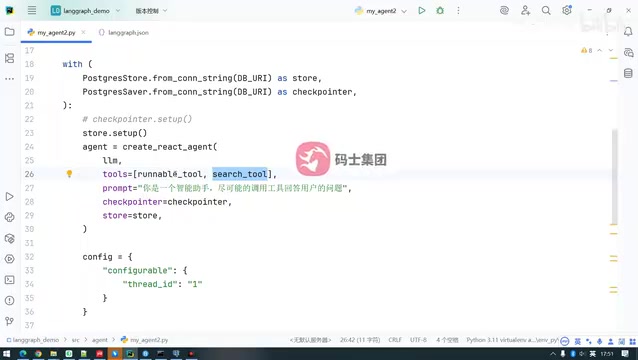This screenshot has width=638, height=360.
Task: Go to next highlighted error arrow
Action: point(611,50)
